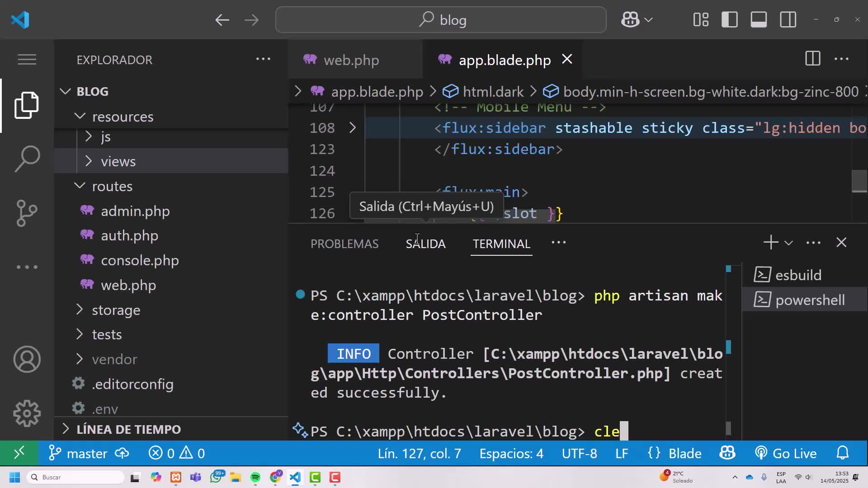
Task: Open Source Control view in activity bar
Action: pos(27,213)
